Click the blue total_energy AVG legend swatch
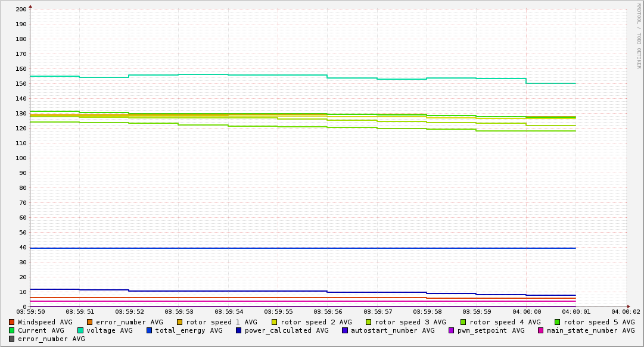The image size is (644, 347). pos(150,330)
